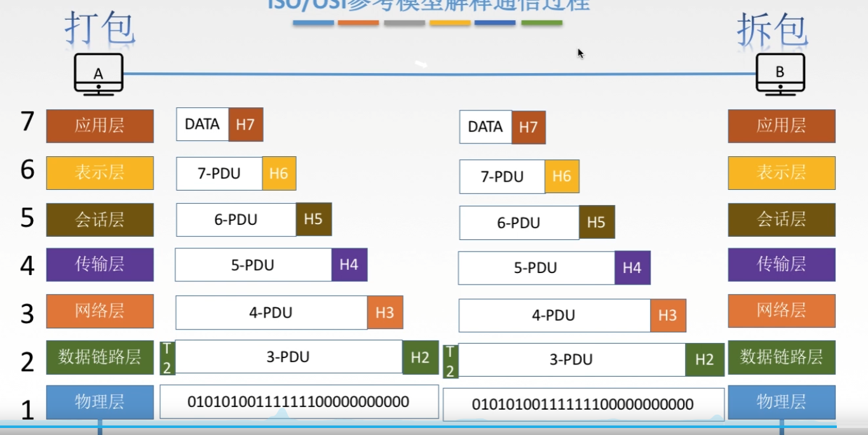Click layer number 1
This screenshot has width=868, height=435.
click(27, 410)
